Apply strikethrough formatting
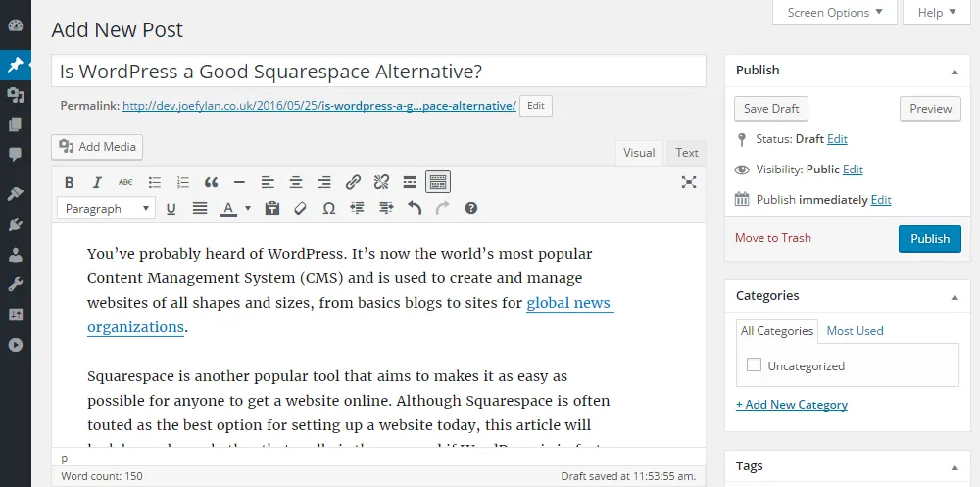This screenshot has width=980, height=487. (125, 182)
